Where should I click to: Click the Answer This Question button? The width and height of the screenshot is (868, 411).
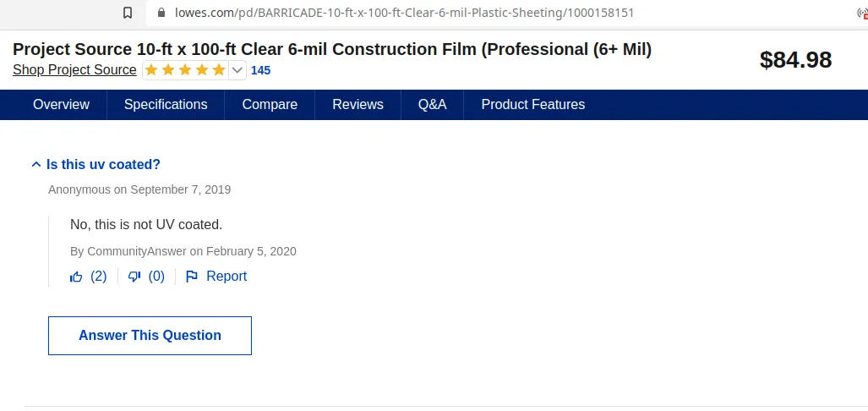(x=150, y=336)
